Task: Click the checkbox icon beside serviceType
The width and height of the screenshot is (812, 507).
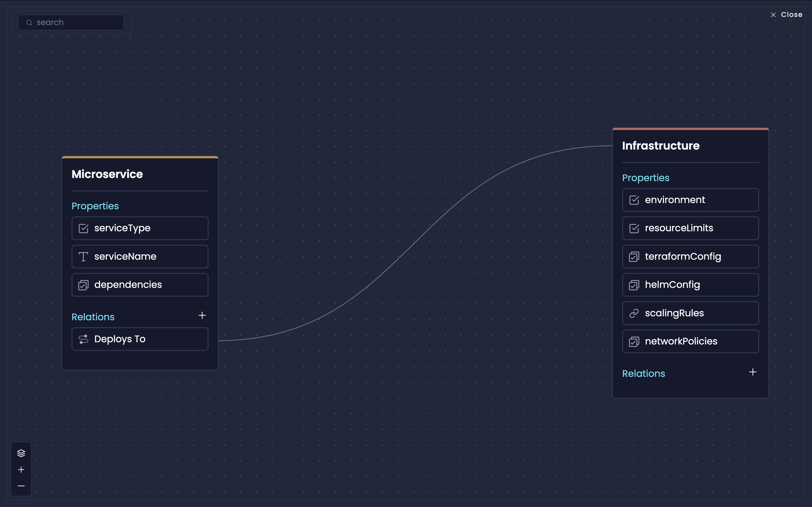Action: 83,228
